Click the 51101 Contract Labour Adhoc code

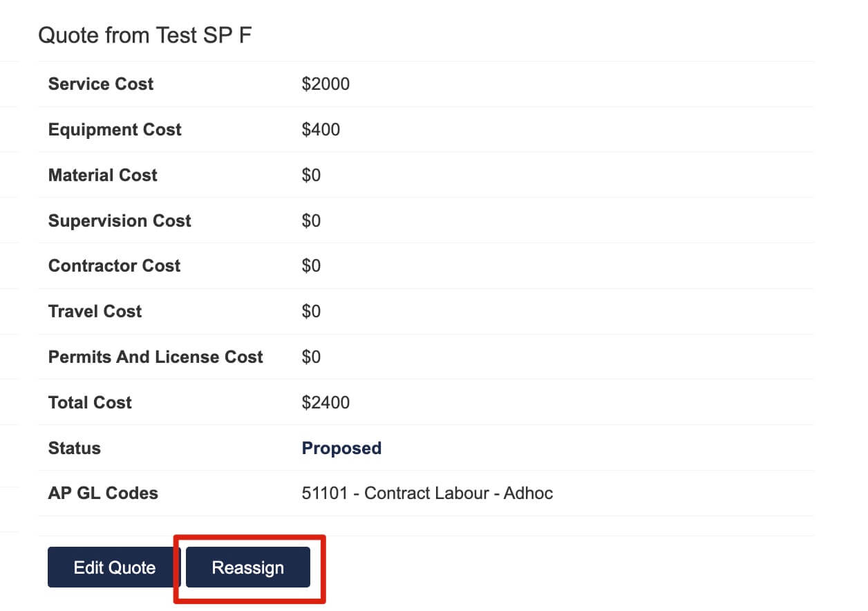point(427,493)
